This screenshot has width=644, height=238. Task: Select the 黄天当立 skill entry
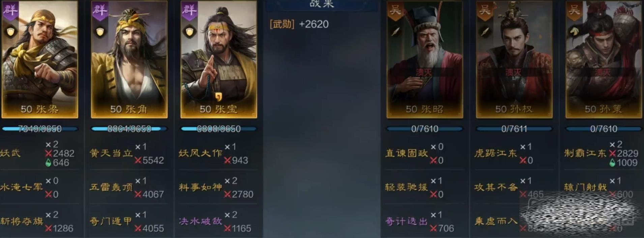(111, 153)
